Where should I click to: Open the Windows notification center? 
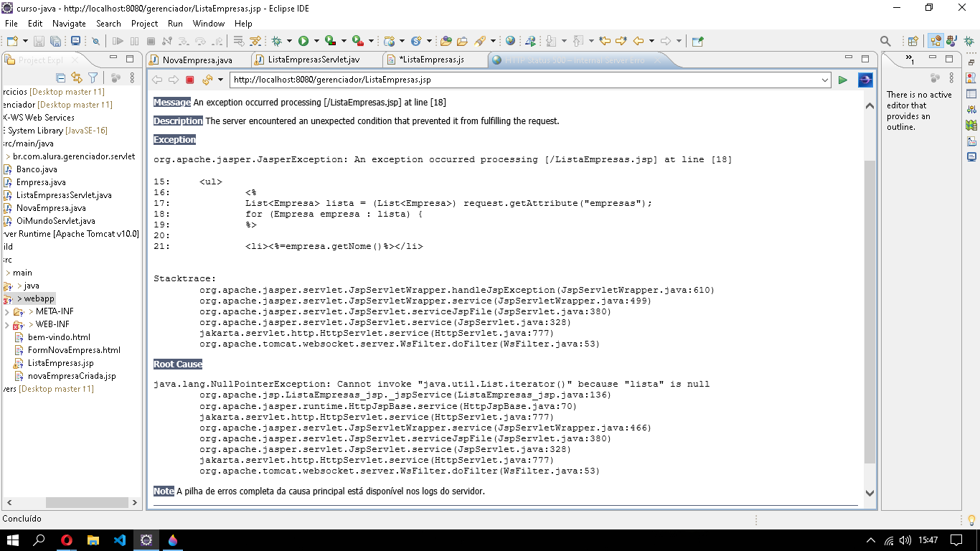(x=956, y=540)
